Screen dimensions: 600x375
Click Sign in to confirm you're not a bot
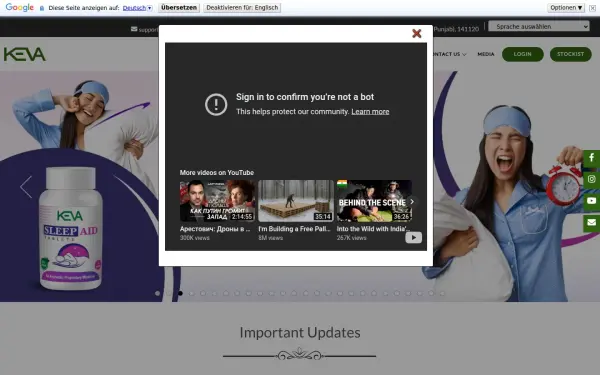[x=305, y=97]
